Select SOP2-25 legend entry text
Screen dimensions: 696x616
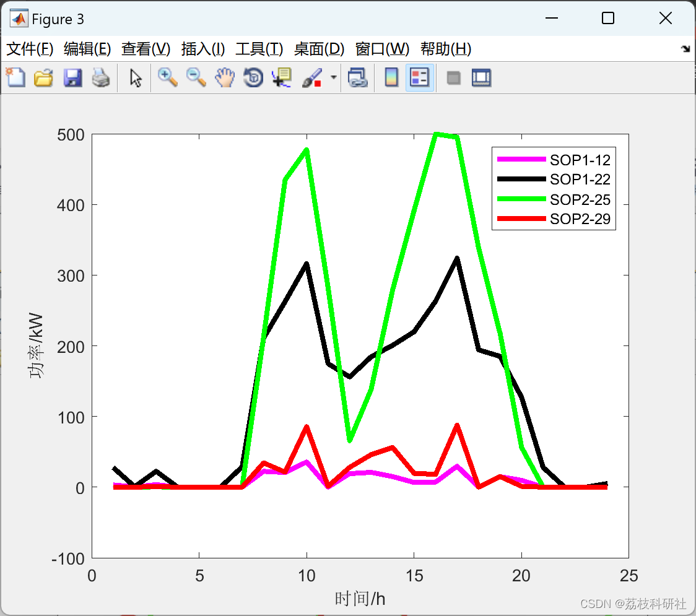(x=580, y=200)
